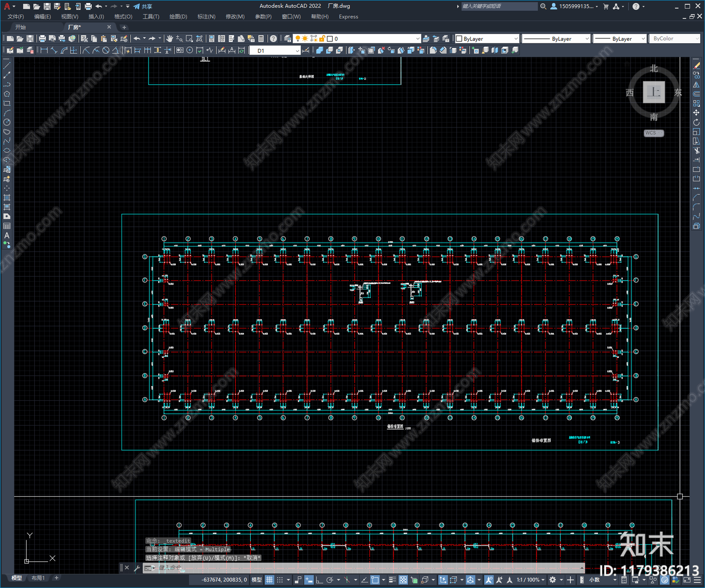Close the 厂房* drawing tab

(109, 27)
